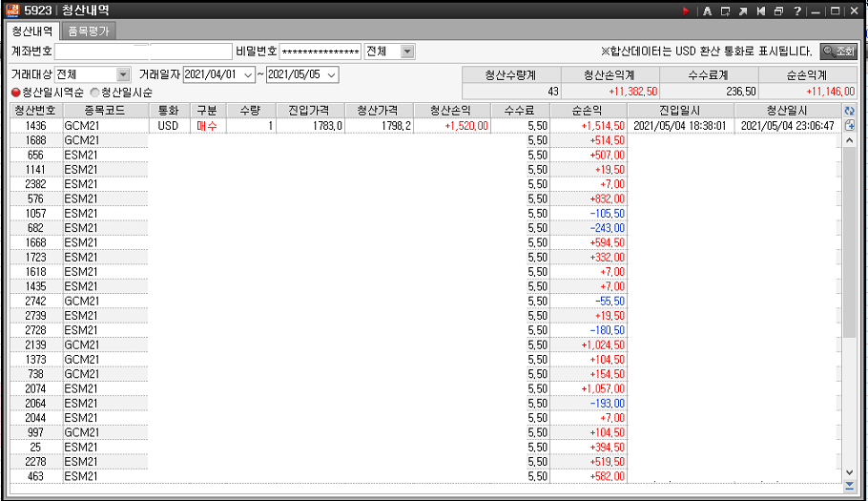The height and width of the screenshot is (501, 868).
Task: Click the export sheet icon below refresh
Action: pos(850,125)
